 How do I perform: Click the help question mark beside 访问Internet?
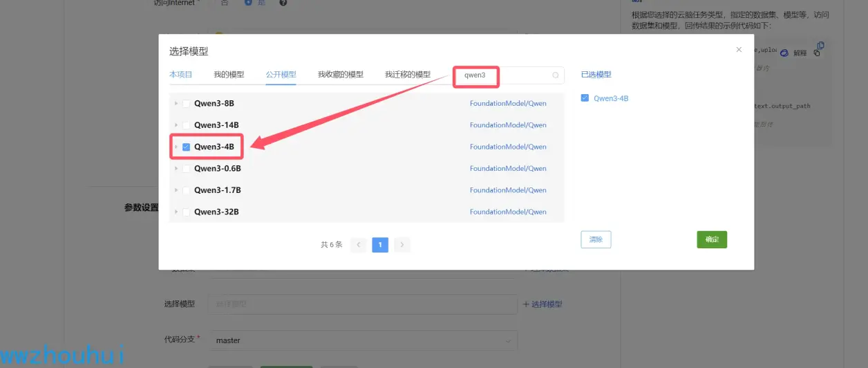coord(283,3)
